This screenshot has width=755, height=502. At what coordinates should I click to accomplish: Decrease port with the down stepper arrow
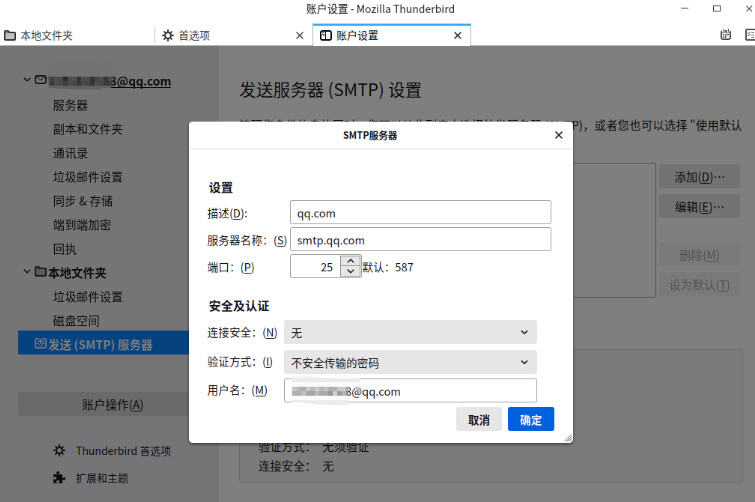(x=351, y=271)
